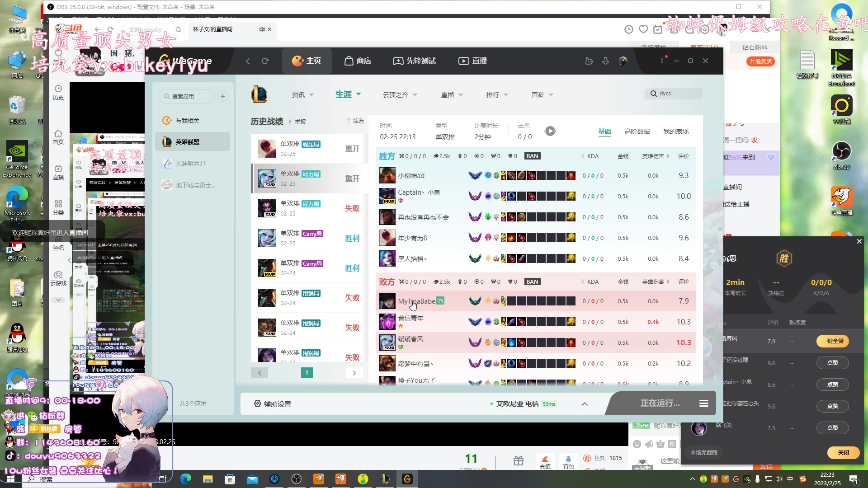Click the yellow 关闭 button
This screenshot has width=868, height=488.
coord(843,452)
